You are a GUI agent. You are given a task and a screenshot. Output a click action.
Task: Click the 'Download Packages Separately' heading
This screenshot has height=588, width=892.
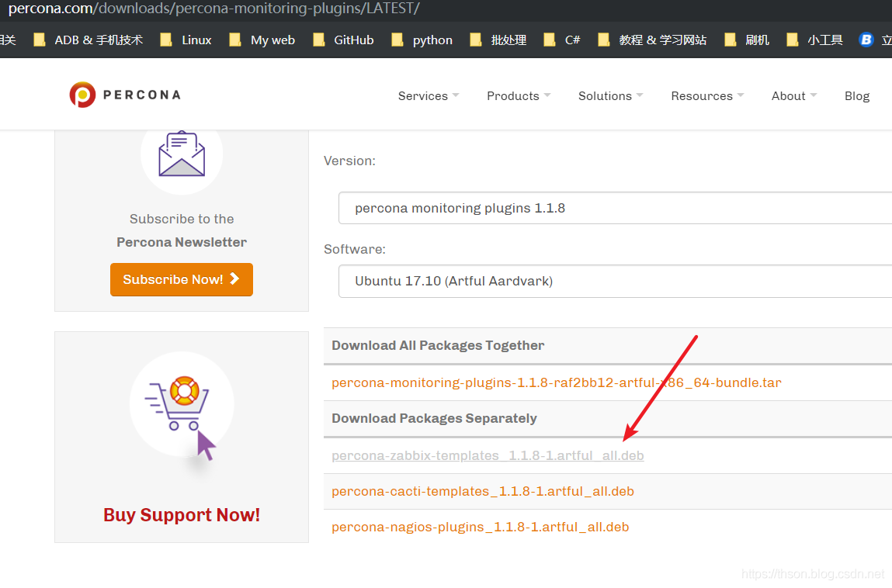click(434, 418)
